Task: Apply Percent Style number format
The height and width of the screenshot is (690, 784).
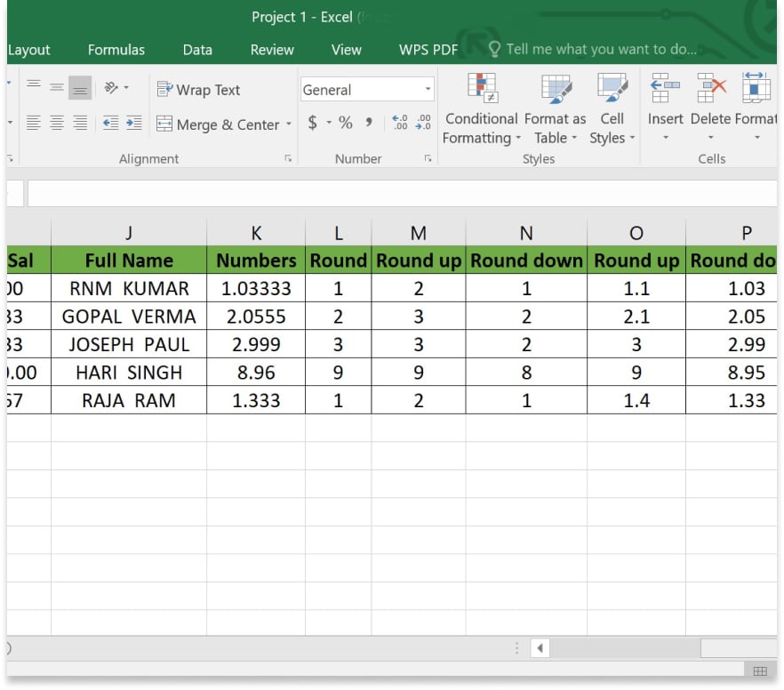Action: pyautogui.click(x=345, y=124)
